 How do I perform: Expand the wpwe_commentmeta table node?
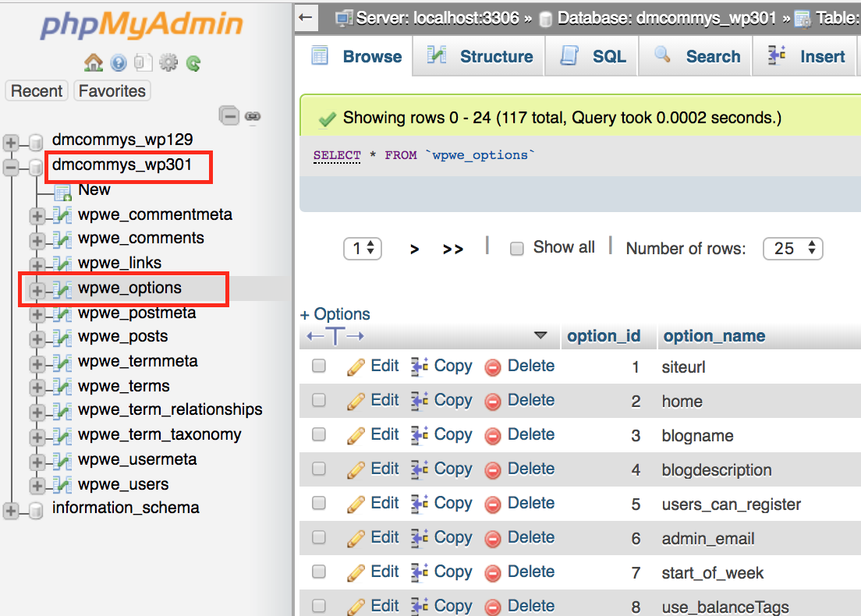coord(37,216)
